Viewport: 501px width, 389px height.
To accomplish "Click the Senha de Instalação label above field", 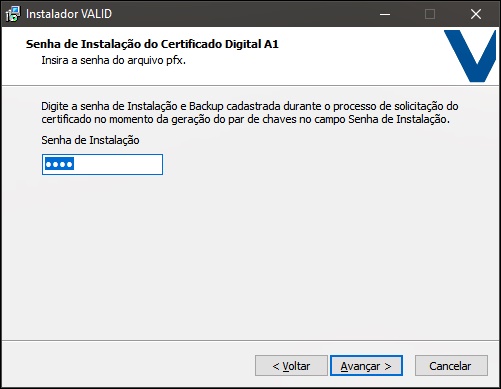I will [x=90, y=140].
